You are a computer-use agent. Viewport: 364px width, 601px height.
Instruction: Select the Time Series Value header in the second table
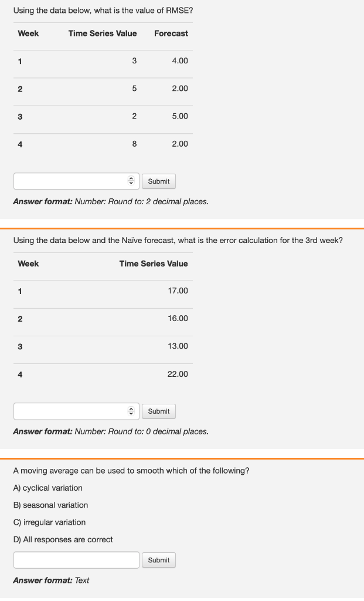154,264
